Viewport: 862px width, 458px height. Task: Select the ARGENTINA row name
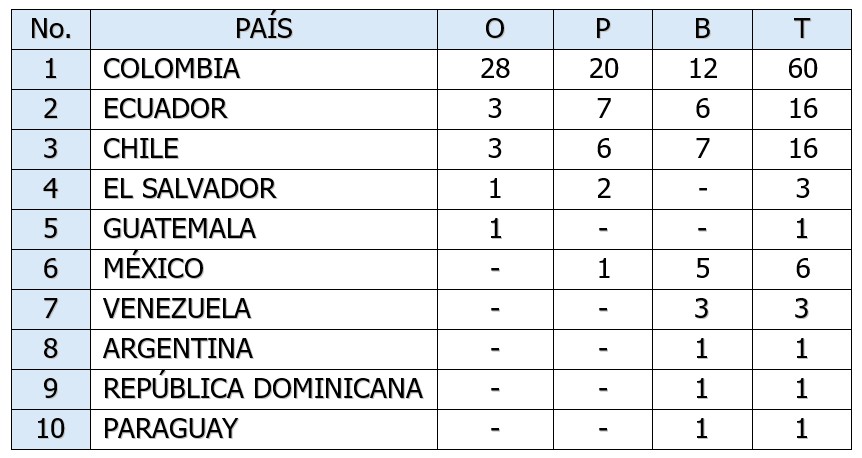tap(178, 349)
